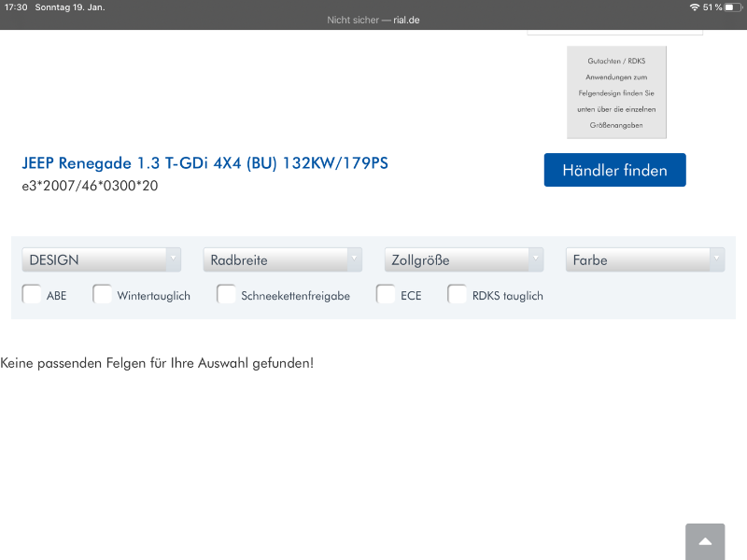Toggle the Wintertauglich checkbox
The image size is (747, 560).
click(x=103, y=295)
